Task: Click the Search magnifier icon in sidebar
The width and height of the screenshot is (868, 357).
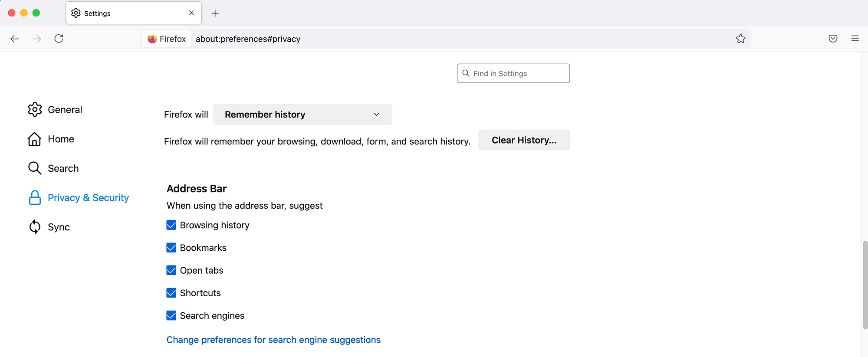Action: [35, 168]
